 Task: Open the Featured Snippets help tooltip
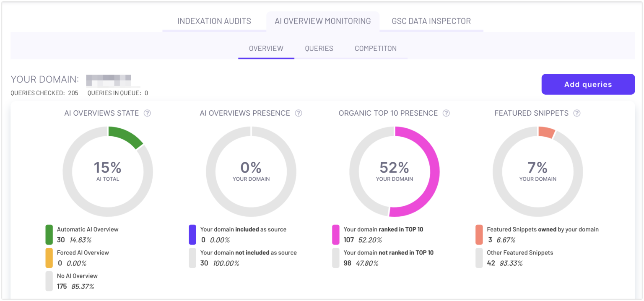pos(577,113)
